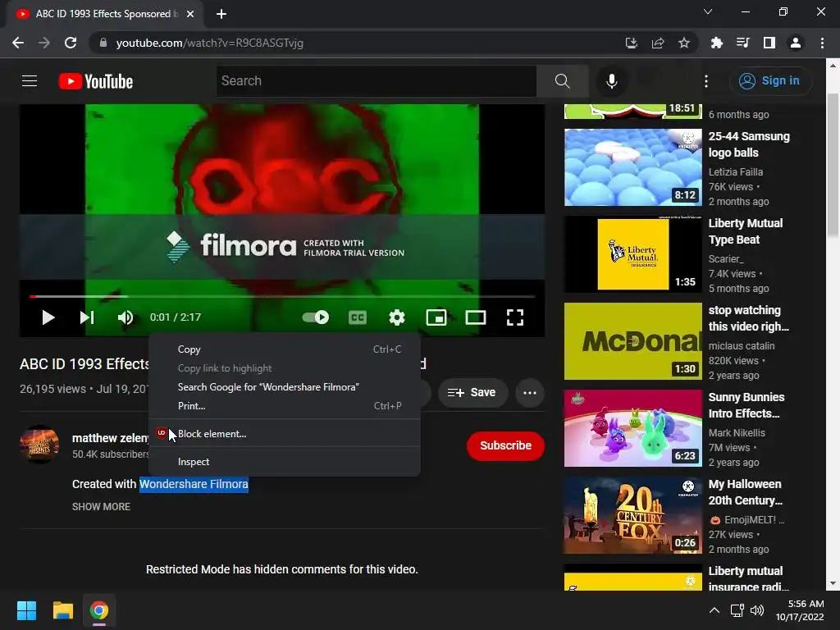
Task: Sign in to YouTube
Action: (770, 81)
